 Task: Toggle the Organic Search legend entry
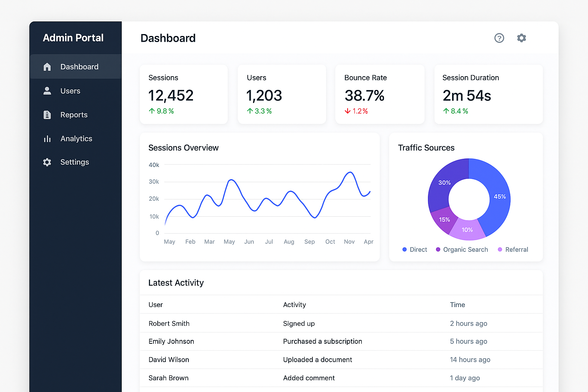pos(462,249)
